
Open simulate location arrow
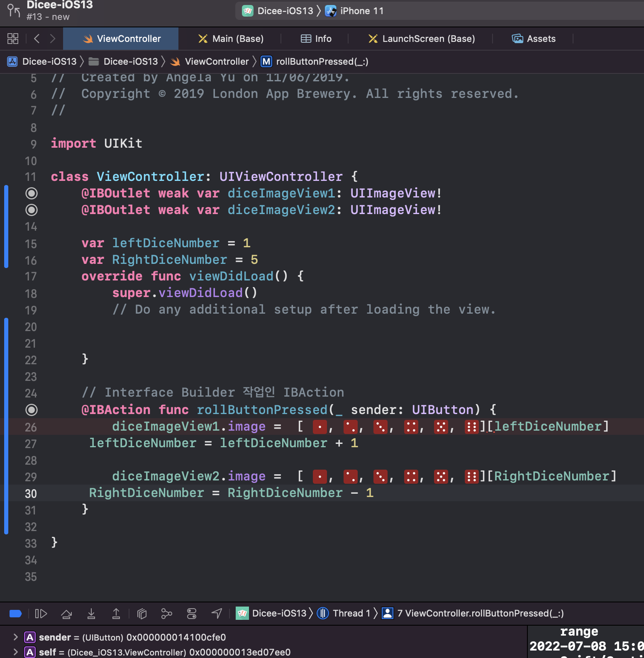(217, 613)
